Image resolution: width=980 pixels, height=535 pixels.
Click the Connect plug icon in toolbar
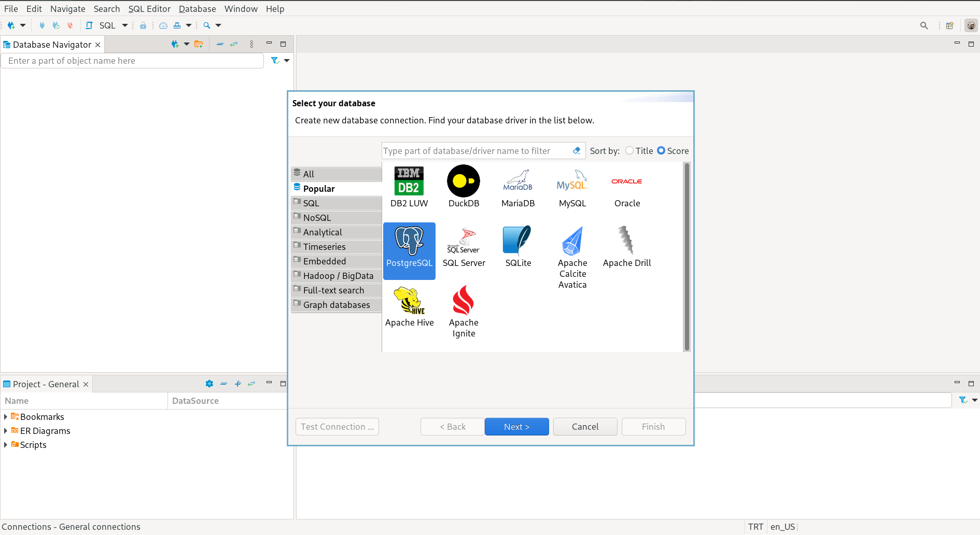point(42,25)
